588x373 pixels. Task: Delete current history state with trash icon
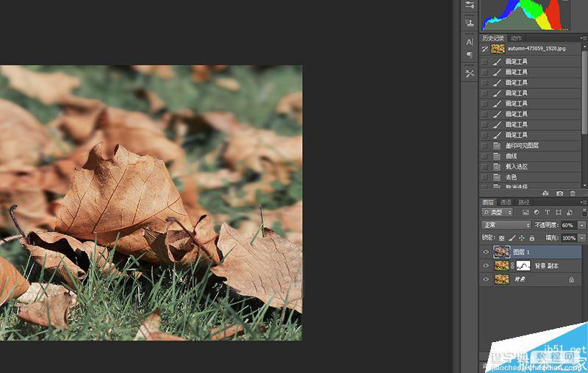[x=573, y=193]
